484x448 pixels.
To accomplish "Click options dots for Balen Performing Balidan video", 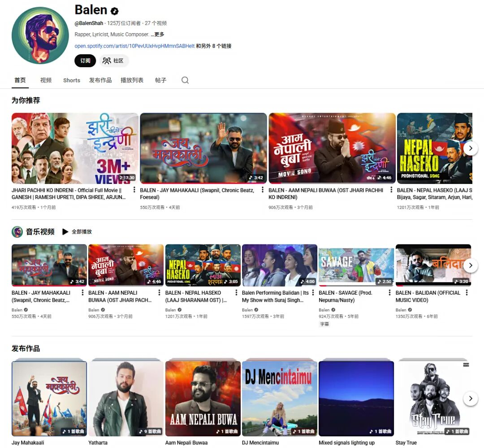I will coord(313,293).
